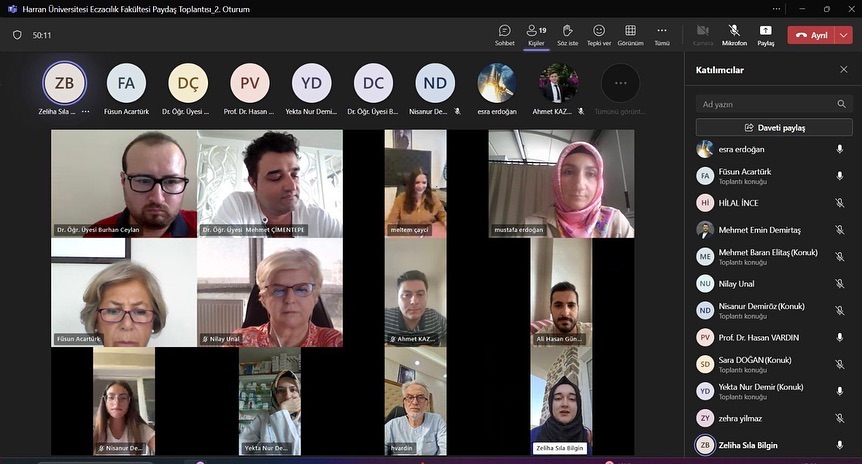Toggle the Mikrofon mute button

(734, 35)
